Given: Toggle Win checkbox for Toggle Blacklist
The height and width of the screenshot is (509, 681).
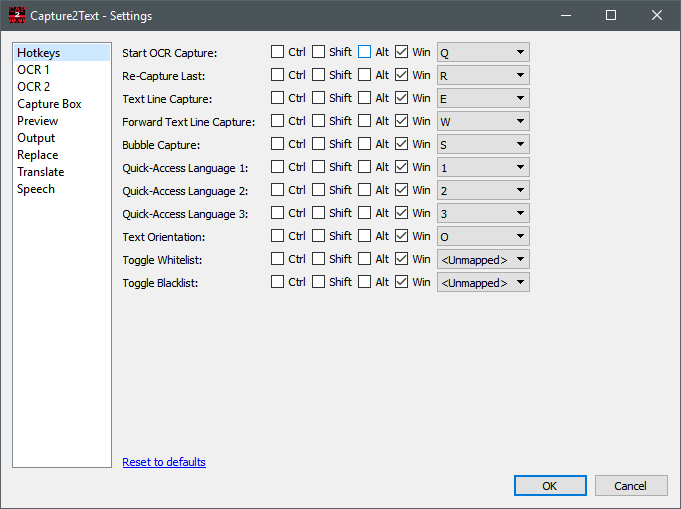Looking at the screenshot, I should [x=402, y=282].
